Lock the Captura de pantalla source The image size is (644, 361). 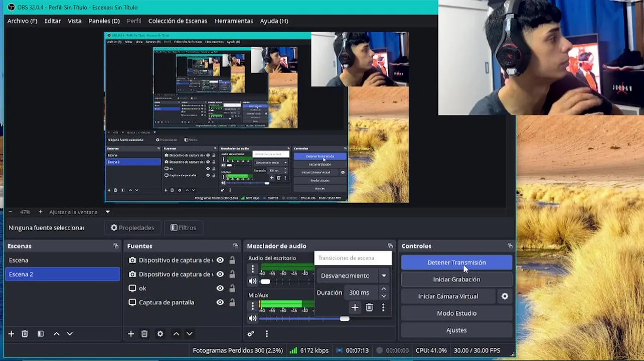[x=232, y=302]
